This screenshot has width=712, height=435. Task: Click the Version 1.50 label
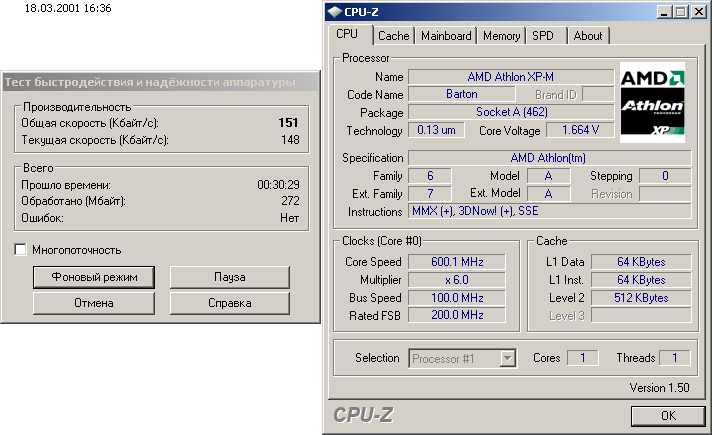(x=659, y=388)
